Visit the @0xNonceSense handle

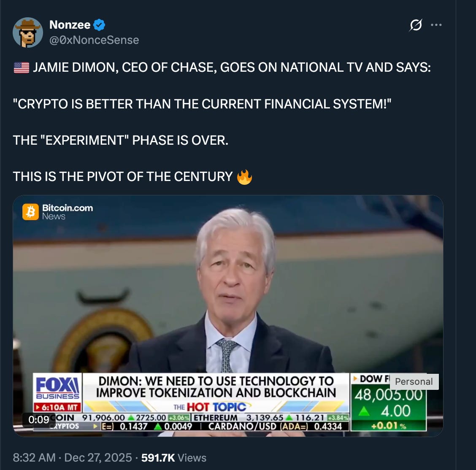[x=94, y=40]
